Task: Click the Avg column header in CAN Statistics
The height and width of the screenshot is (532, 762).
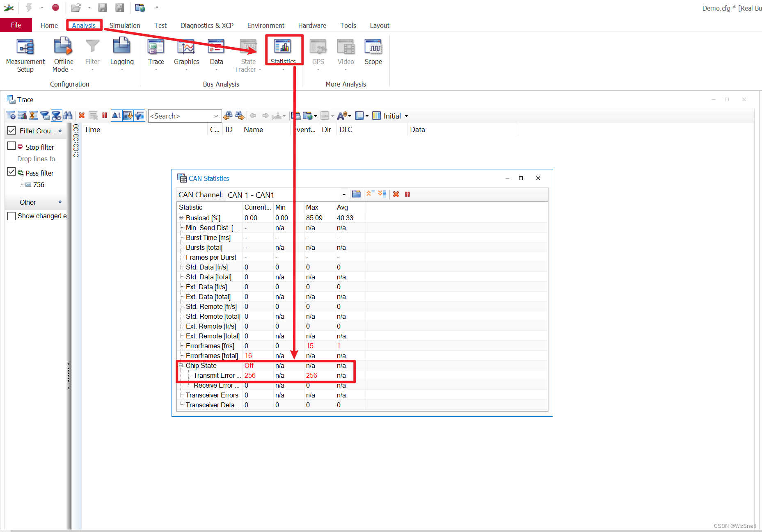Action: point(350,207)
